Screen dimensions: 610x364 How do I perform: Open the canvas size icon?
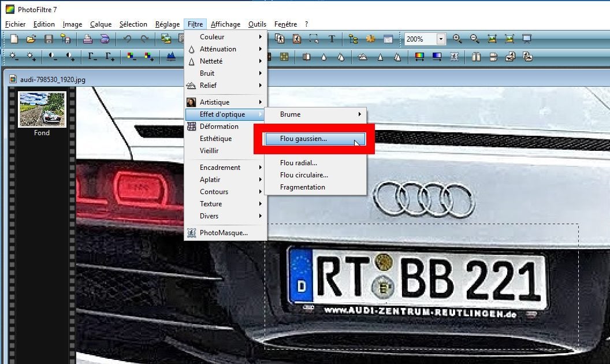click(x=297, y=39)
